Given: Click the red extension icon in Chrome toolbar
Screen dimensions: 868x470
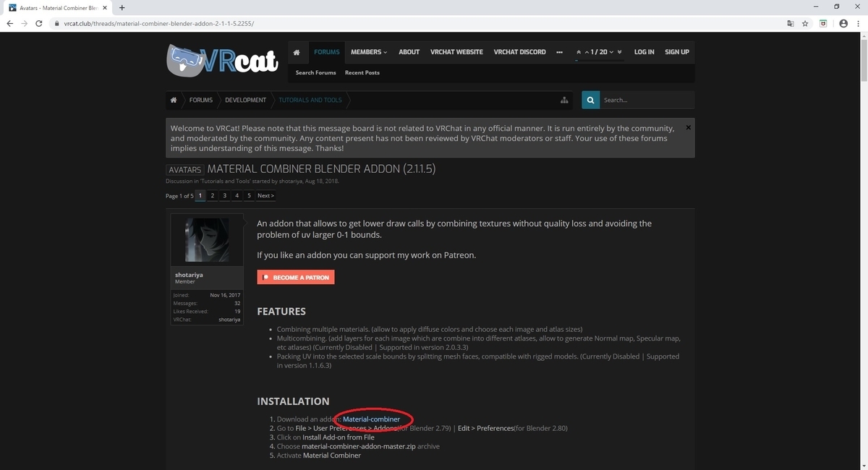Looking at the screenshot, I should [x=823, y=23].
